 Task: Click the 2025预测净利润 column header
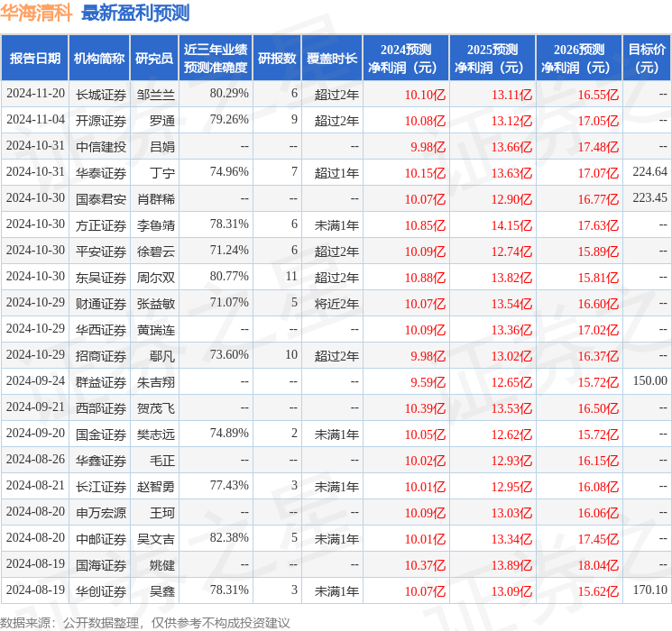pos(492,59)
